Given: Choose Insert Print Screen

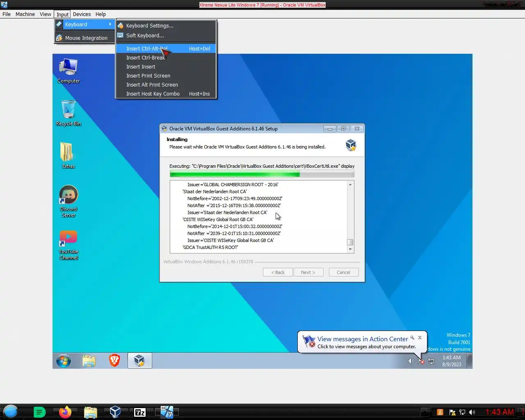Looking at the screenshot, I should pos(166,75).
